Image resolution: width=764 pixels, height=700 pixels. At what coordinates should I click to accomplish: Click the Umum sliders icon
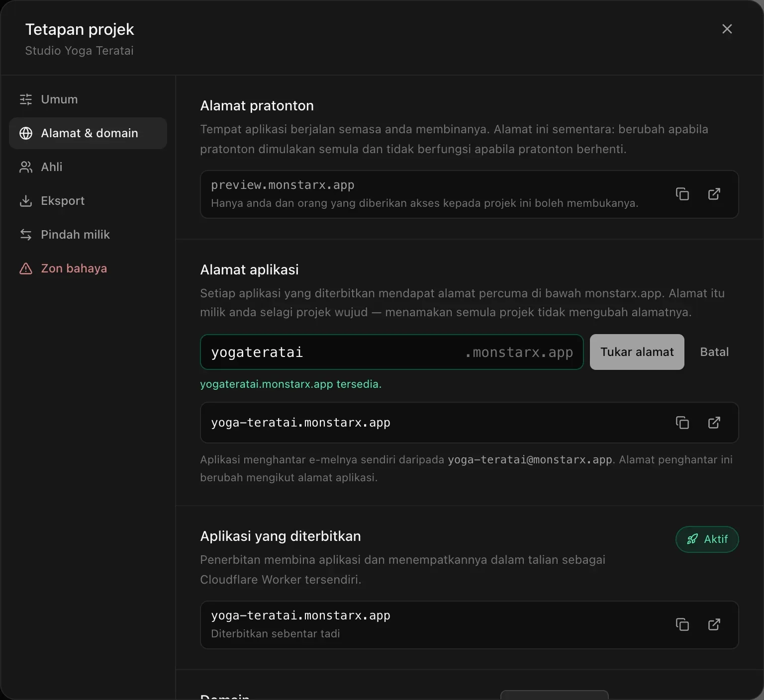click(26, 99)
